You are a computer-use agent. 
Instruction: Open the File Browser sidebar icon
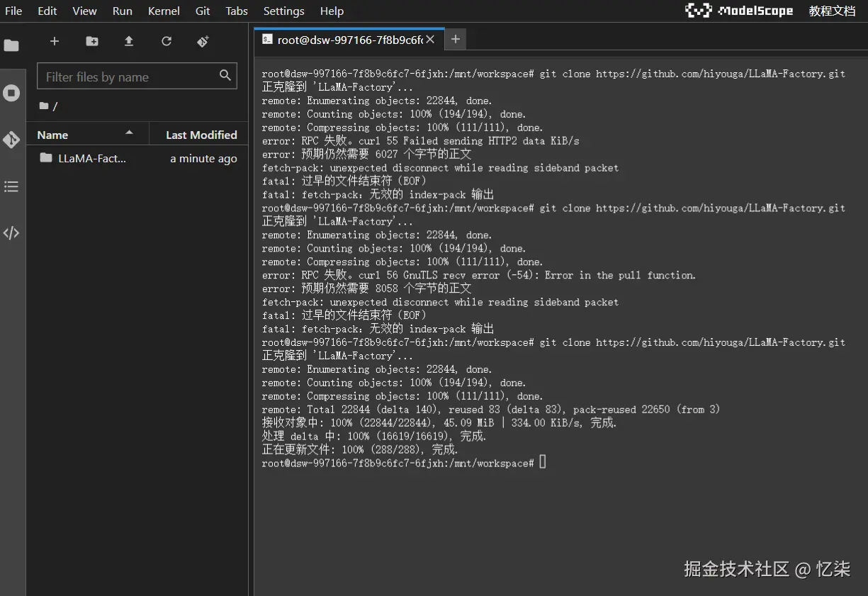[11, 45]
